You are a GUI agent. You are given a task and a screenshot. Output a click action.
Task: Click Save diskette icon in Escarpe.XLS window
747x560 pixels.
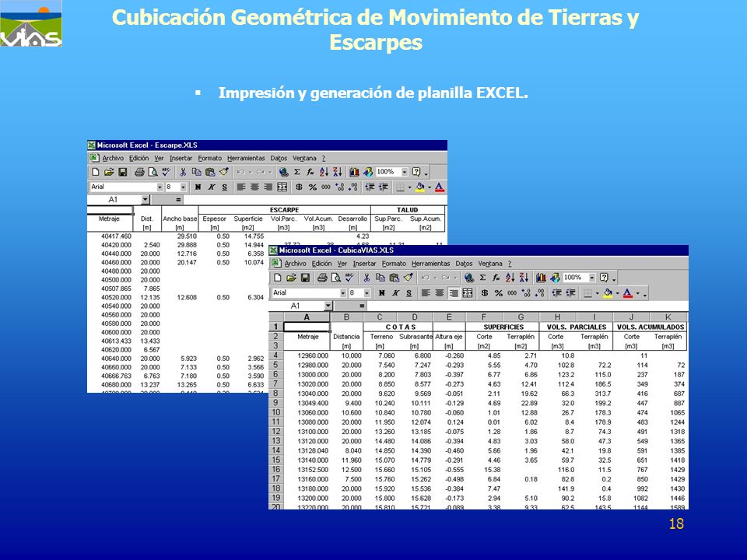[122, 172]
